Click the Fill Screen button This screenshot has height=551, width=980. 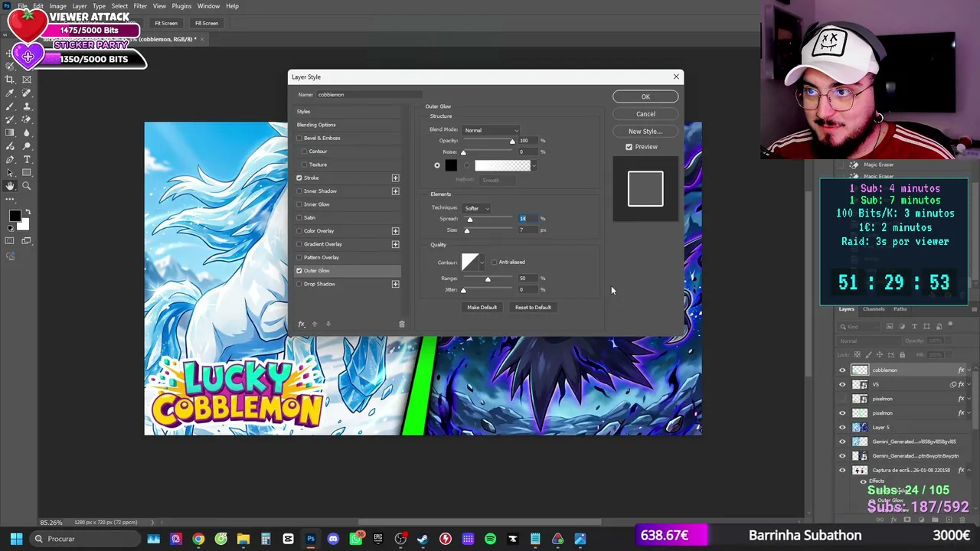tap(206, 24)
